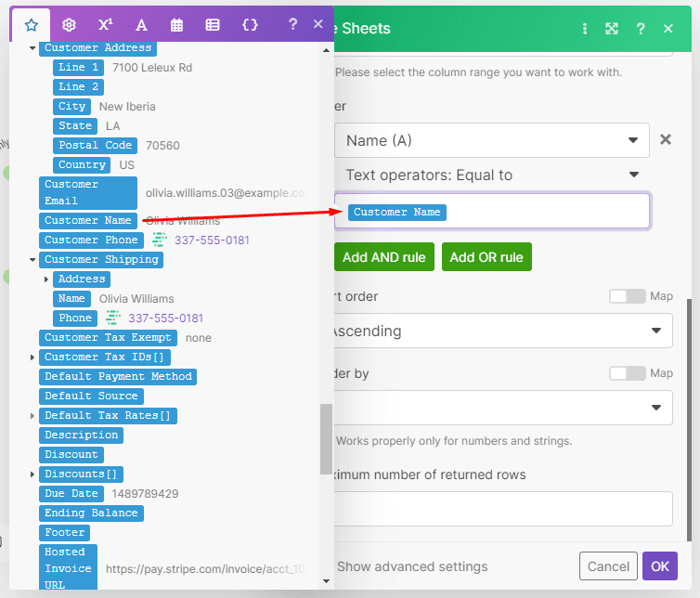Viewport: 700px width, 598px height.
Task: Click the mapping panel scrollbar thumb
Action: [325, 438]
